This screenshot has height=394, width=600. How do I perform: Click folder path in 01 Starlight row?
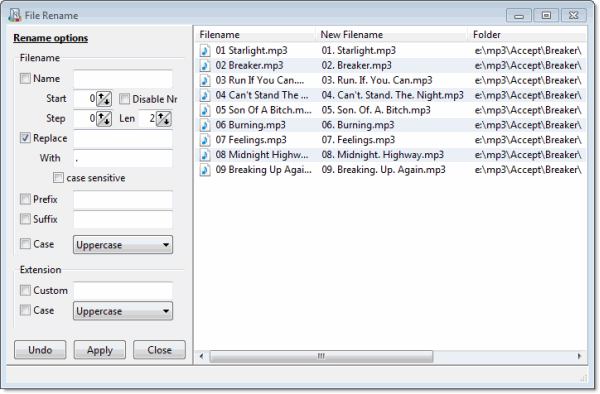[528, 50]
